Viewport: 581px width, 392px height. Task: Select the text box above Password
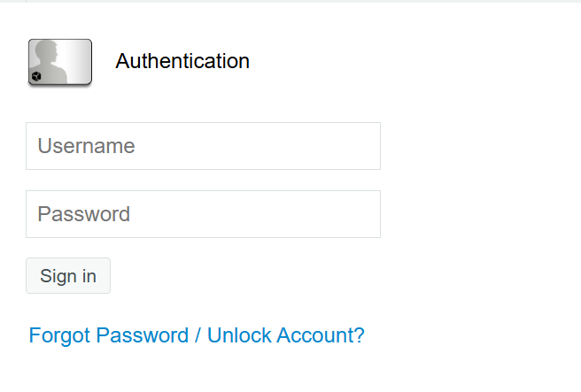coord(203,146)
